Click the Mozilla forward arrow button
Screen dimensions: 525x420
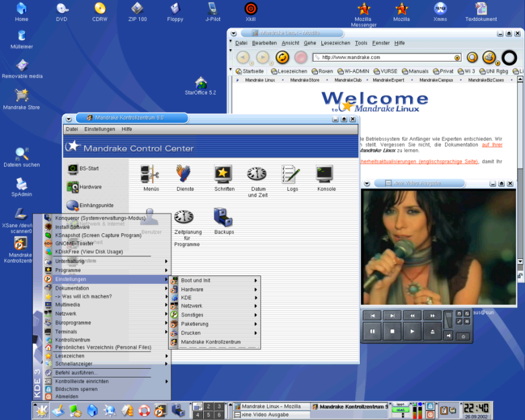click(263, 57)
